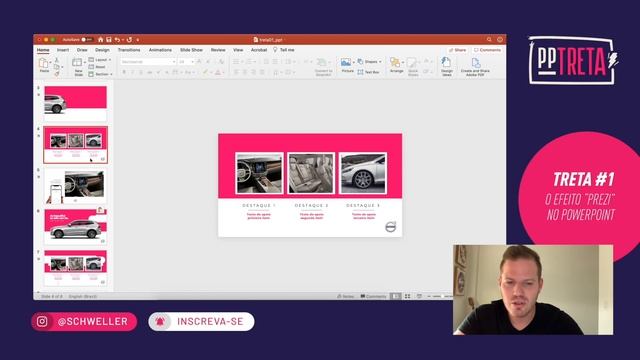Screen dimensions: 640x360
Task: Click the Tell me lightbulb search
Action: [284, 50]
